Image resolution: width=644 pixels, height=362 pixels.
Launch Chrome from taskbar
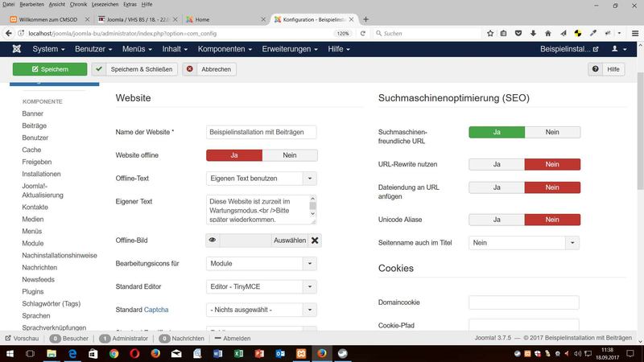pos(114,353)
